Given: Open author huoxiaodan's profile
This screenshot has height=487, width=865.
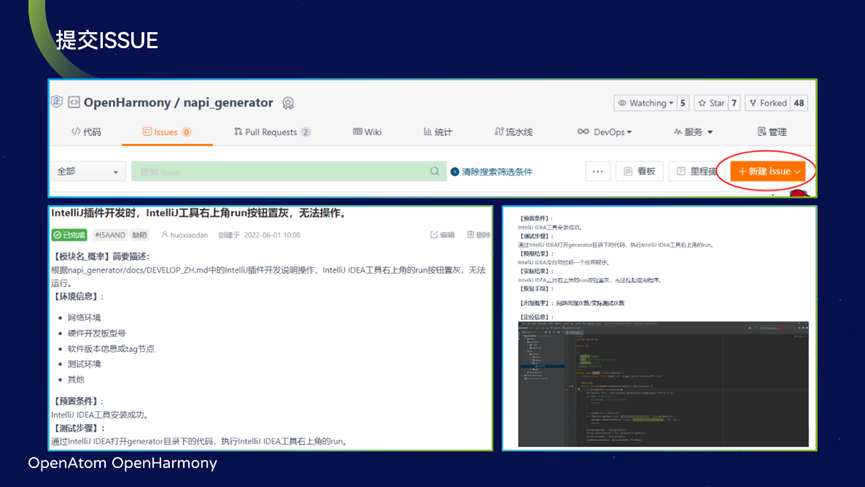Looking at the screenshot, I should click(x=184, y=235).
